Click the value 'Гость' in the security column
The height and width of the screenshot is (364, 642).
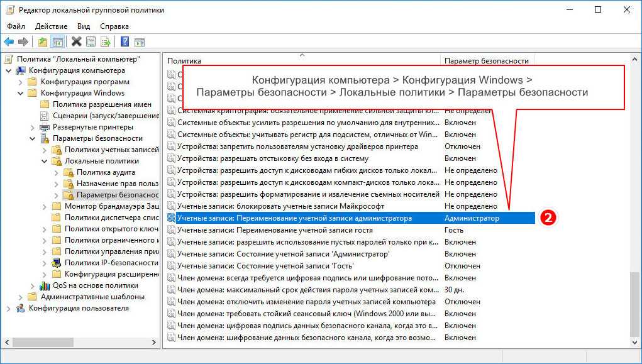point(454,230)
